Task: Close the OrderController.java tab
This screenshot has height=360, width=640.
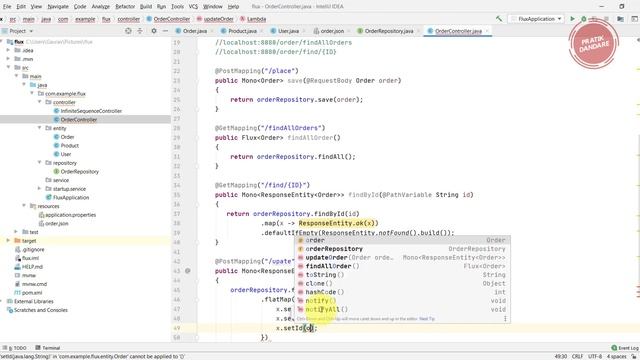Action: 487,31
